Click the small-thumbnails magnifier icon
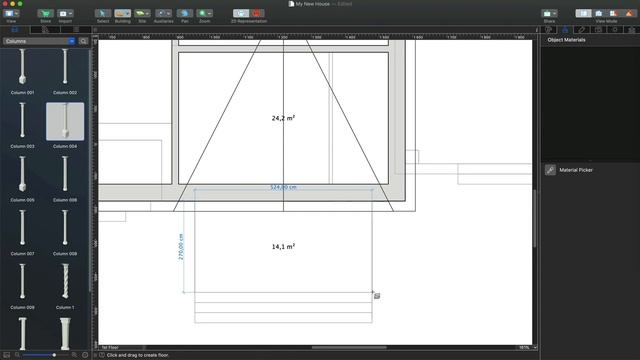 coord(17,355)
